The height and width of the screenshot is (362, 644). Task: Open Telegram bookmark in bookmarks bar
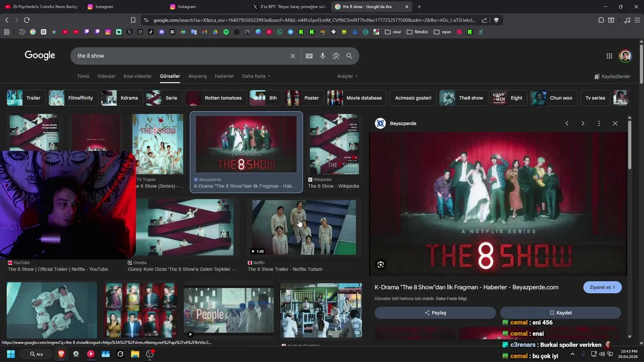[x=290, y=32]
